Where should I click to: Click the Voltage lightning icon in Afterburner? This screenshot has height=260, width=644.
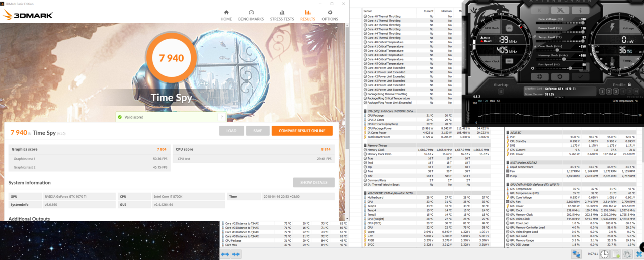pyautogui.click(x=612, y=26)
